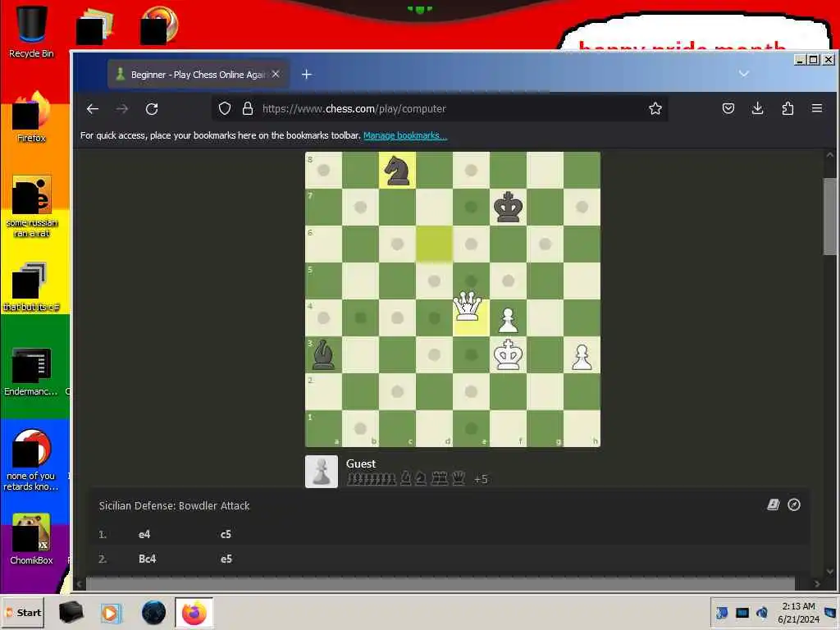Bookmark this page with the star icon

pyautogui.click(x=655, y=109)
